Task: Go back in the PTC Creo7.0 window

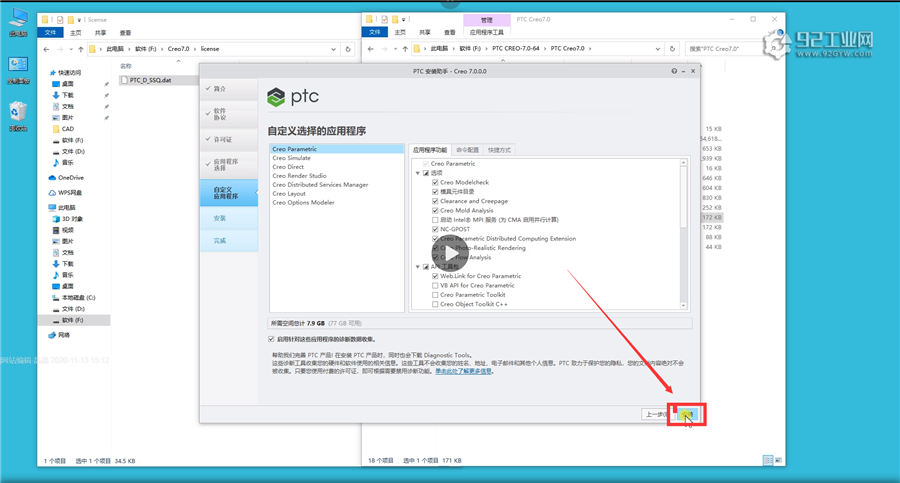Action: pos(371,49)
